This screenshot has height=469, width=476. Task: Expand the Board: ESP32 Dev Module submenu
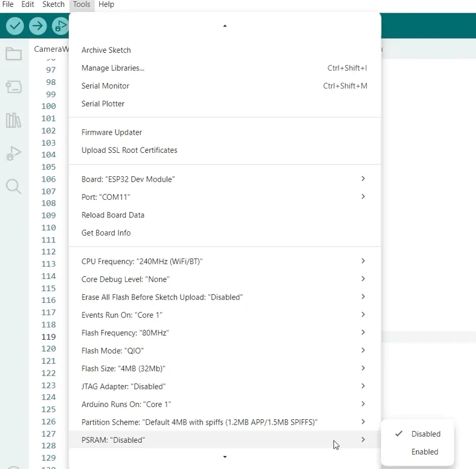pyautogui.click(x=128, y=179)
